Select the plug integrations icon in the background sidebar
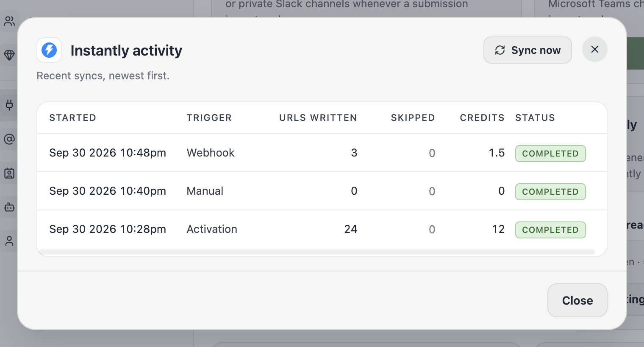This screenshot has height=347, width=644. [x=9, y=105]
